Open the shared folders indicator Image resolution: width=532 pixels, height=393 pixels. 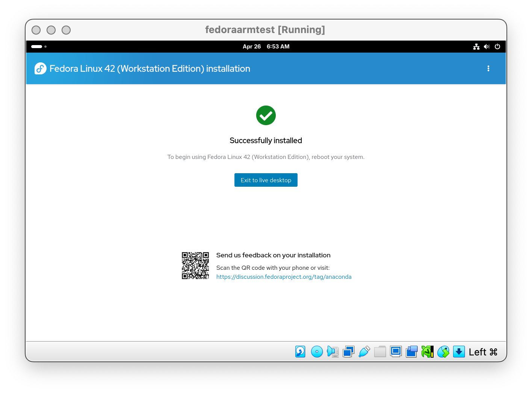pos(380,352)
